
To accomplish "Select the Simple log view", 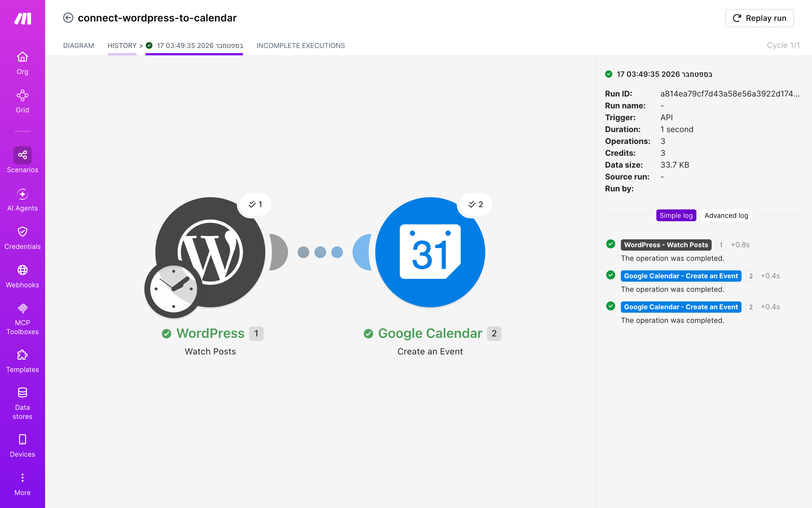I will pyautogui.click(x=676, y=215).
